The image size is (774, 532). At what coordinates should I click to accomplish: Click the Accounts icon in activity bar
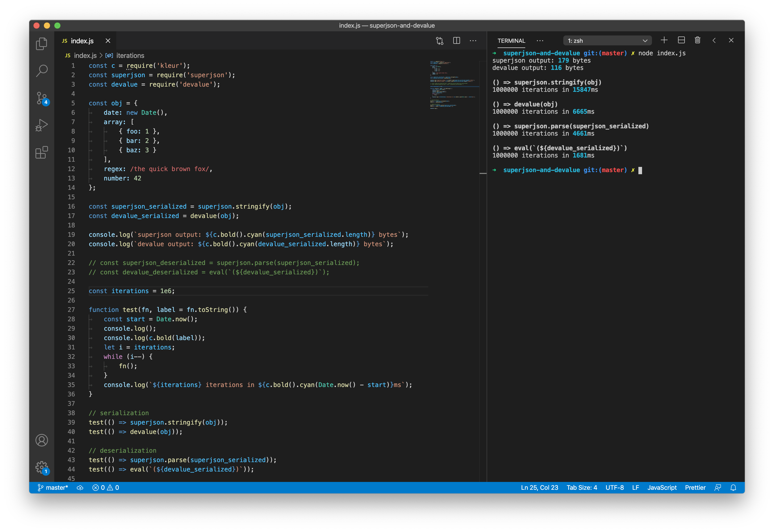(x=41, y=440)
